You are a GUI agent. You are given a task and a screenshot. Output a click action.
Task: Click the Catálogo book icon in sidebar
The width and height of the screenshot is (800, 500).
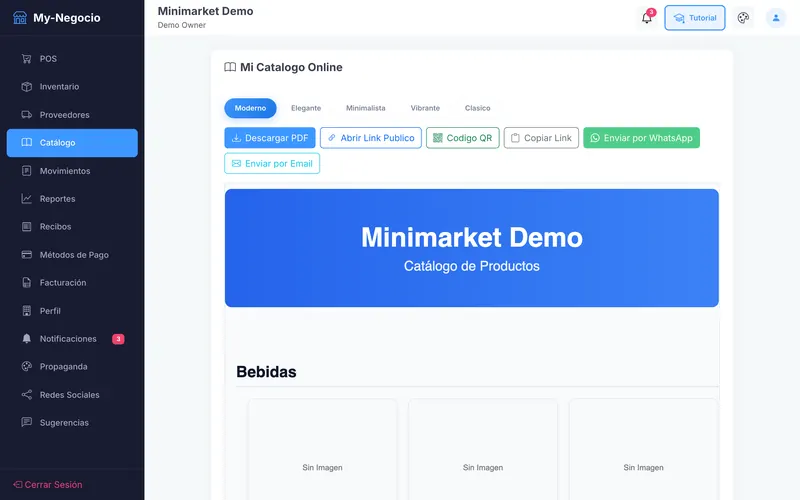[x=27, y=142]
